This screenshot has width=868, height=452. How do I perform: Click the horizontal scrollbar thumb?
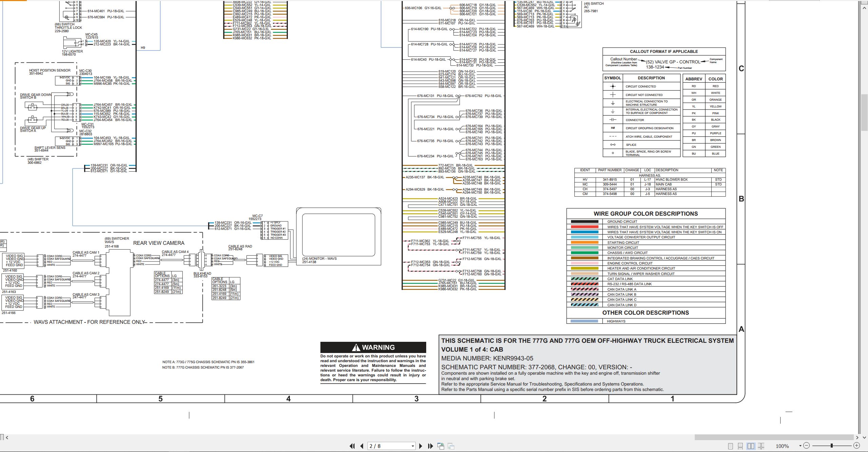click(774, 437)
